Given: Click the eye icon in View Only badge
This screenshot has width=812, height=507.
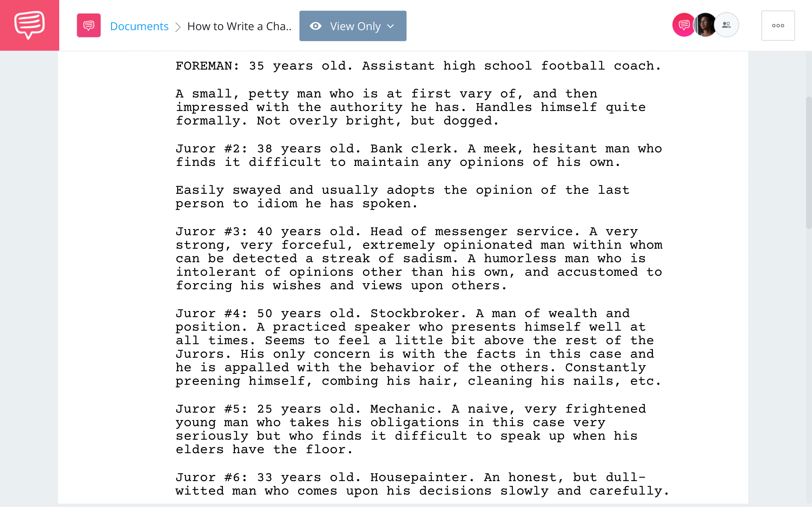Looking at the screenshot, I should coord(316,26).
